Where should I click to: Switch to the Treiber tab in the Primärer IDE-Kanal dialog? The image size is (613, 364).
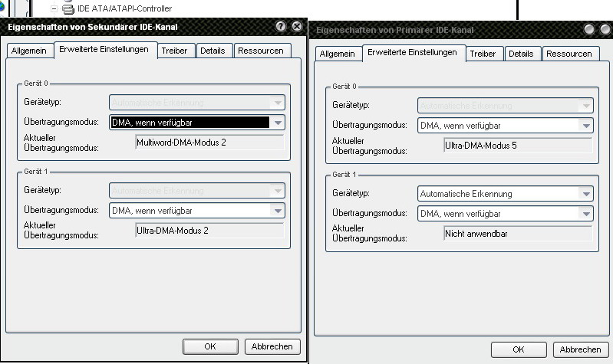point(483,54)
